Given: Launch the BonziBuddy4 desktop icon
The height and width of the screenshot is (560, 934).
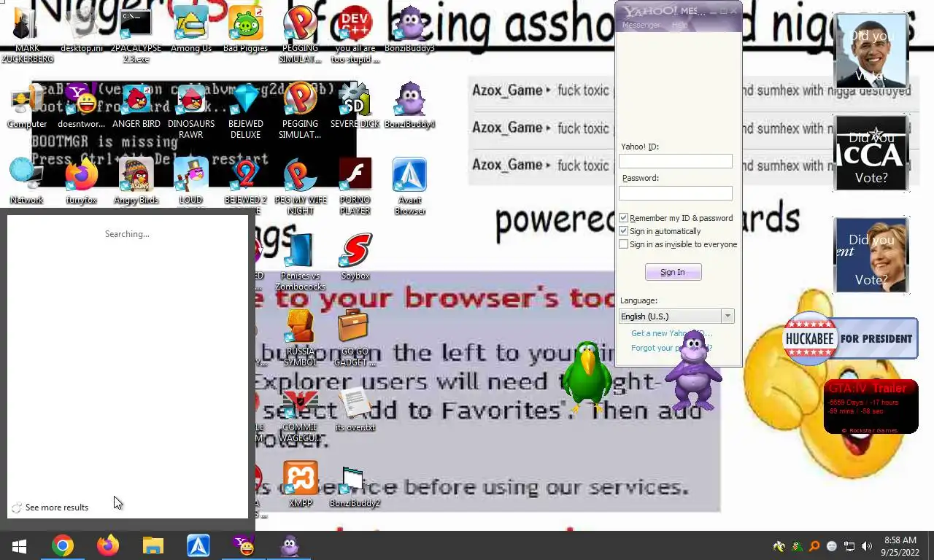Looking at the screenshot, I should 409,106.
